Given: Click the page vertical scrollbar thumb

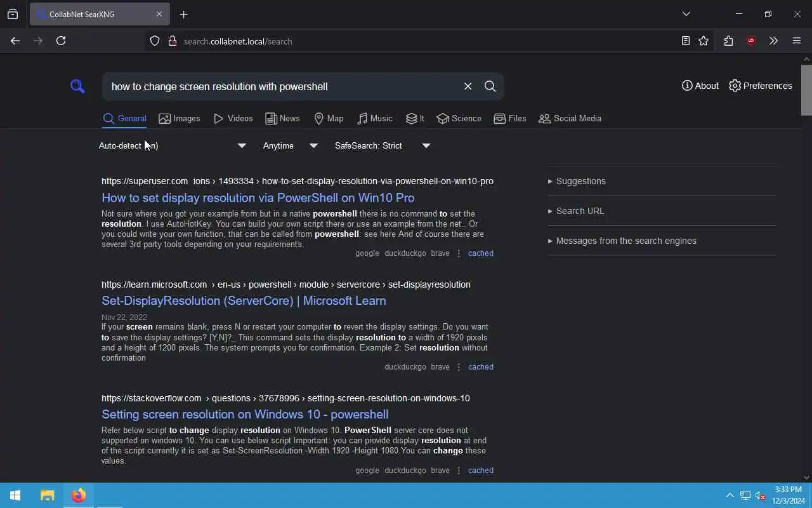Looking at the screenshot, I should pos(806,90).
